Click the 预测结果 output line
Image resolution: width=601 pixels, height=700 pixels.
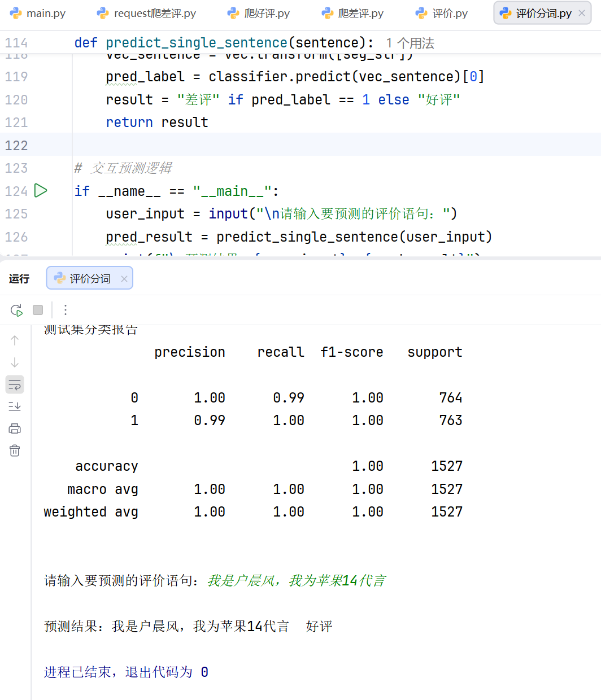point(188,627)
